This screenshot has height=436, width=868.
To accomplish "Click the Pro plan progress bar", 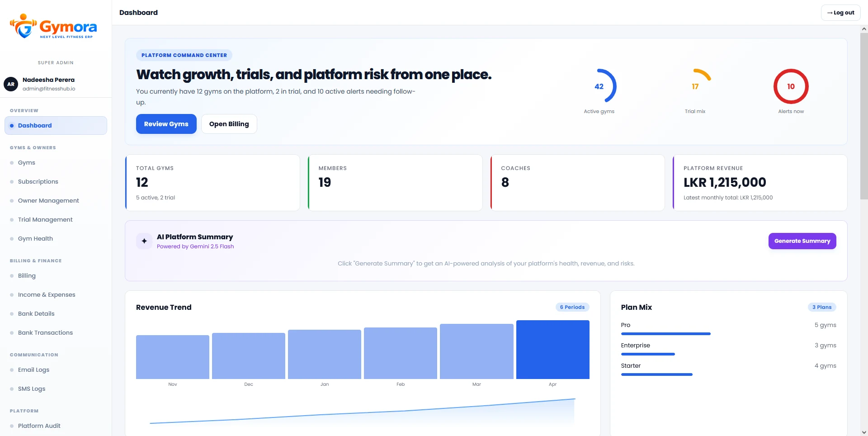I will point(665,334).
